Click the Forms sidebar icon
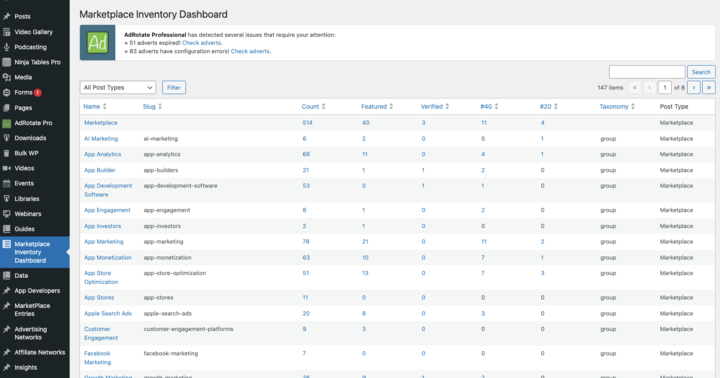 (x=6, y=92)
